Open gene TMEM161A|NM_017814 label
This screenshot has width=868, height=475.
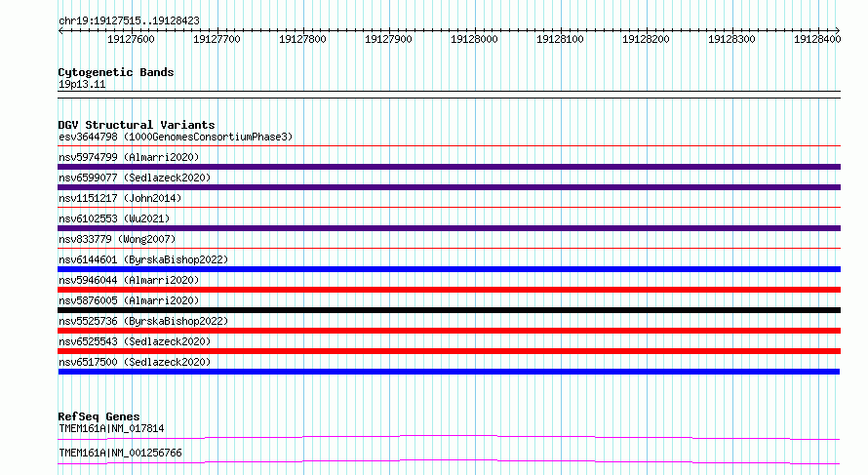coord(111,428)
